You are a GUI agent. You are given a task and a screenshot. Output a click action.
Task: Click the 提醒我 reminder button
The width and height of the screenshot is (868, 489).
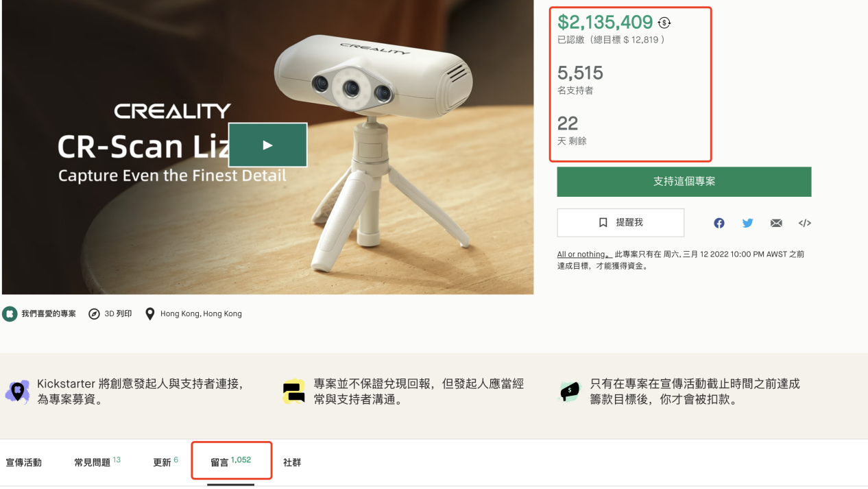pyautogui.click(x=620, y=222)
